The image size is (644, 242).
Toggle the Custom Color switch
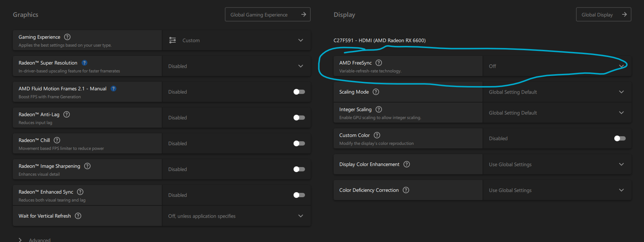coord(620,138)
